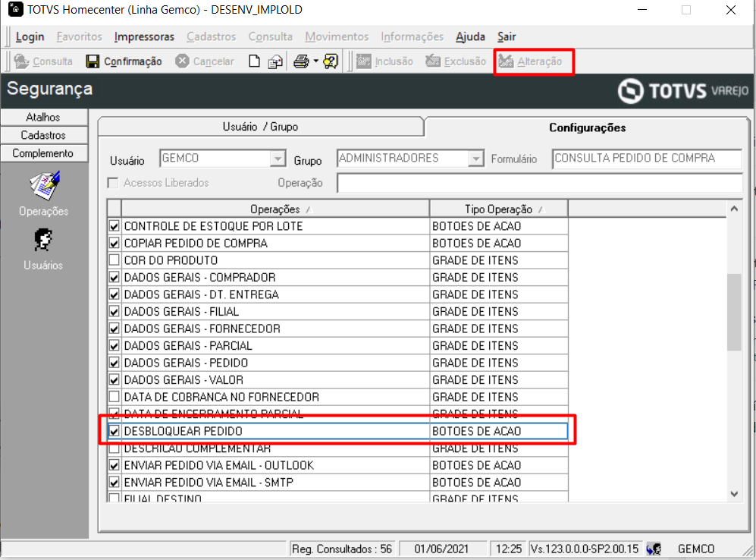
Task: Click the Exclusão toolbar icon
Action: 432,61
